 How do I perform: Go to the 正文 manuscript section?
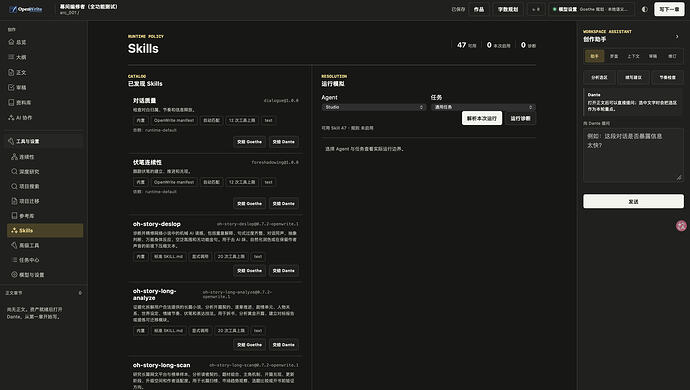[x=18, y=72]
